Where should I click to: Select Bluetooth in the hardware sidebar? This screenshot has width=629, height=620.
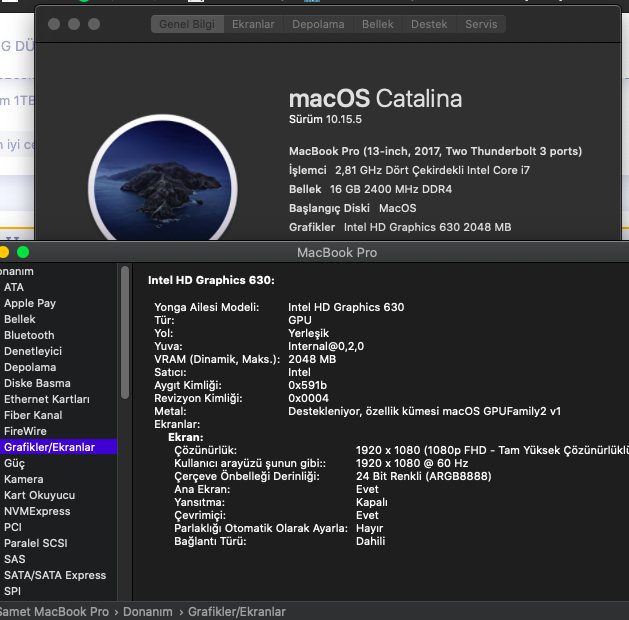click(x=29, y=335)
